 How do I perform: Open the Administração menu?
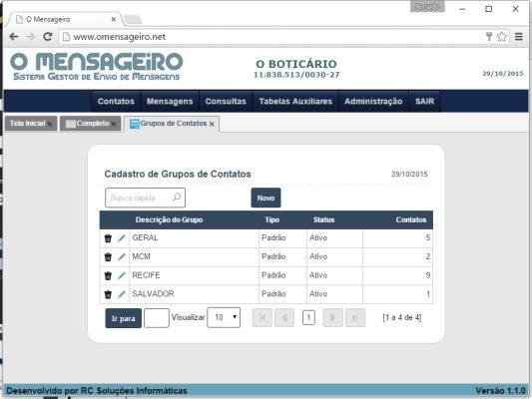(x=373, y=102)
